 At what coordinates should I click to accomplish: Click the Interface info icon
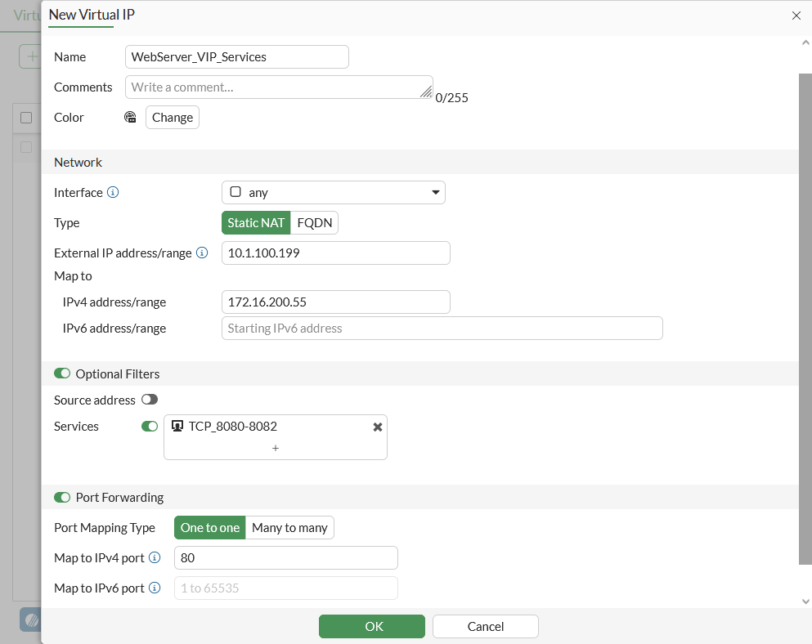click(x=114, y=193)
